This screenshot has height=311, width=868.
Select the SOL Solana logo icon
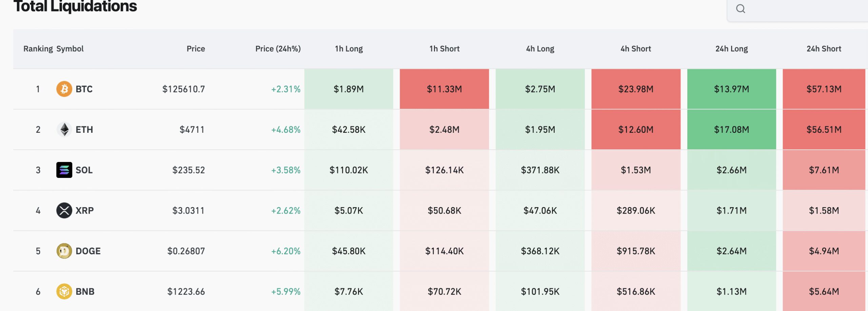pyautogui.click(x=64, y=170)
